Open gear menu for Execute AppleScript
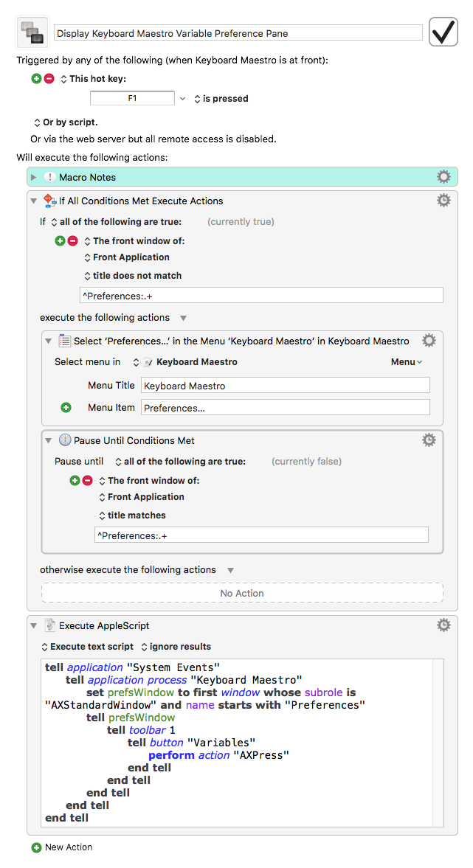The image size is (473, 868). pyautogui.click(x=443, y=625)
